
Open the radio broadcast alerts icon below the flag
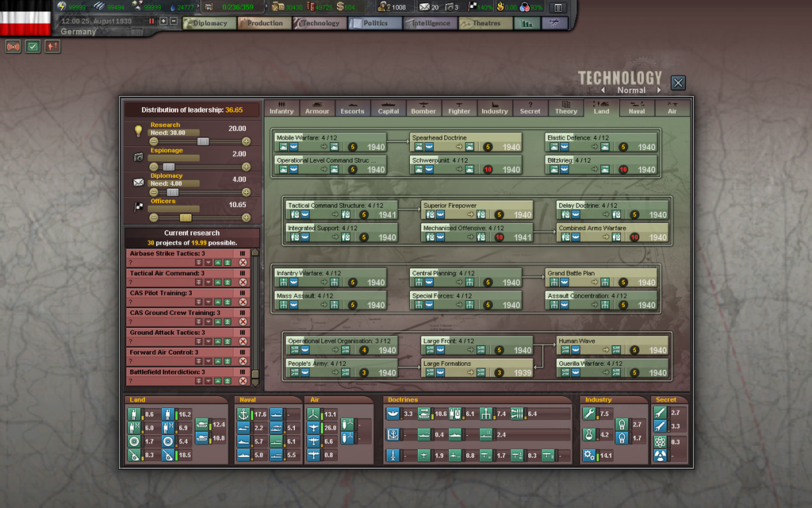(x=13, y=47)
